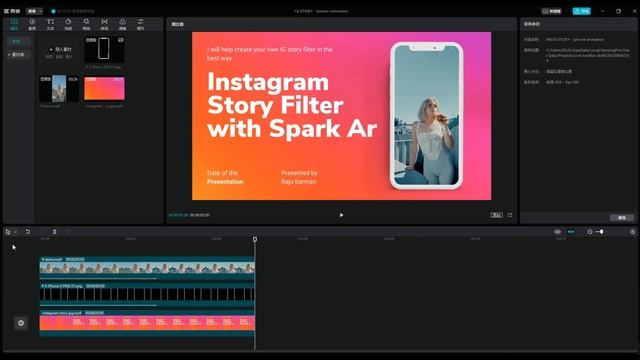
Task: Open the menu dropdown next to the logo
Action: pyautogui.click(x=34, y=11)
